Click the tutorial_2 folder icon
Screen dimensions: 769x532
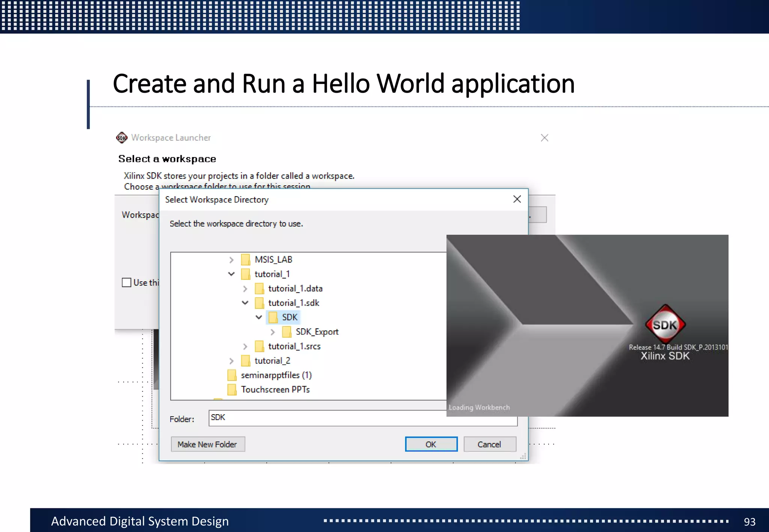[x=246, y=361]
